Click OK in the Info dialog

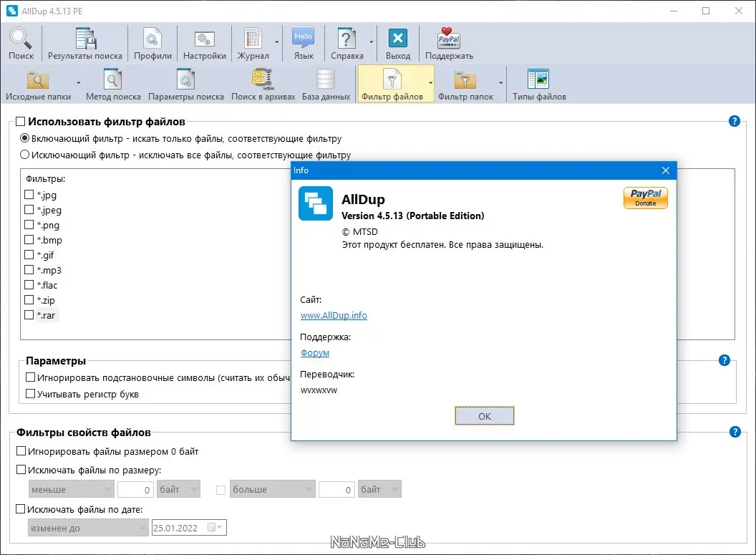485,416
